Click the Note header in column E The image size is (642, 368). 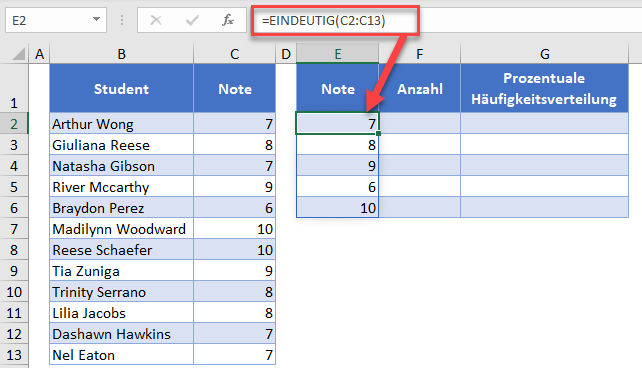(337, 88)
